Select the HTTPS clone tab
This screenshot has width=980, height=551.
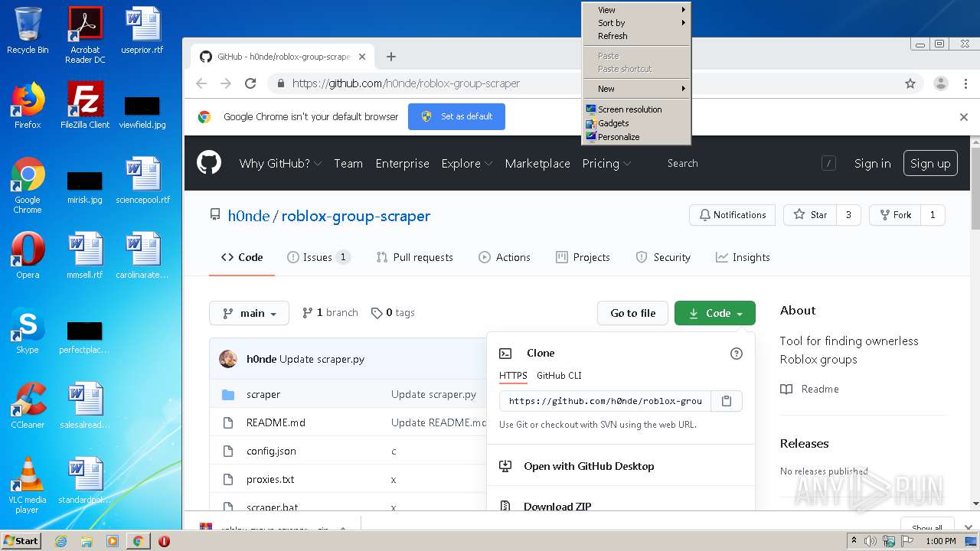(513, 376)
